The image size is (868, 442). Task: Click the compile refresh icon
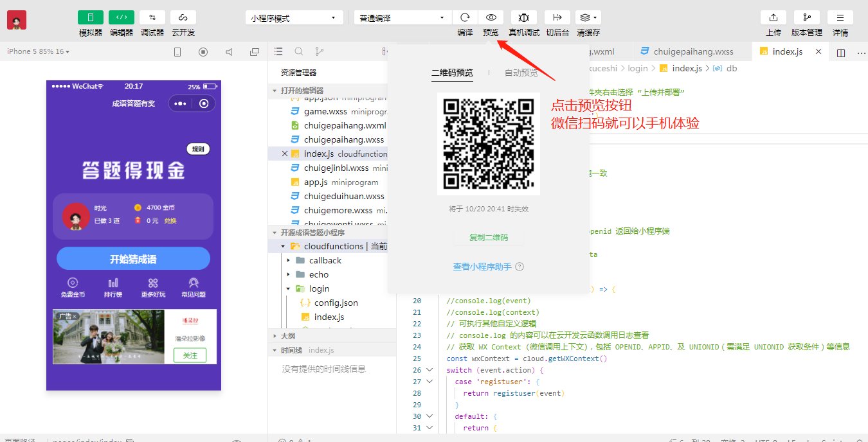(465, 17)
